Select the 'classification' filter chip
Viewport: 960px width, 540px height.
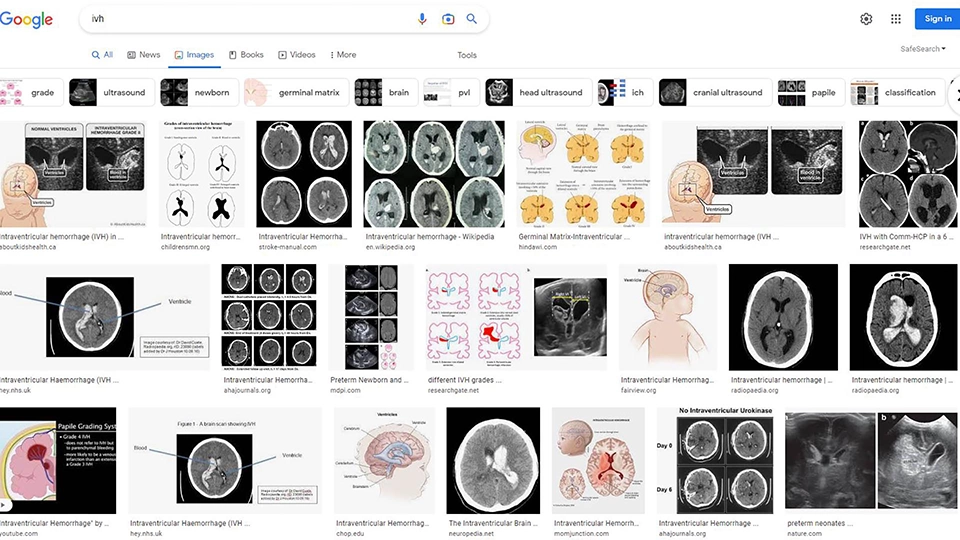point(898,92)
